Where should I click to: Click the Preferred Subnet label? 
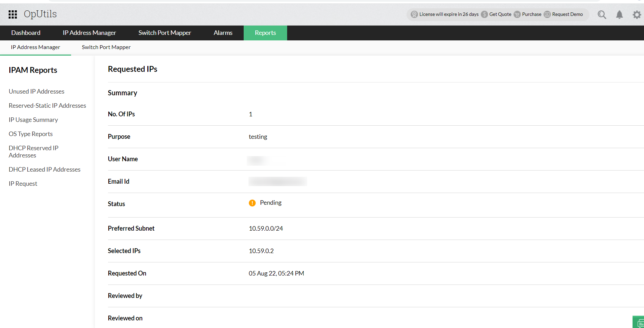coord(131,229)
